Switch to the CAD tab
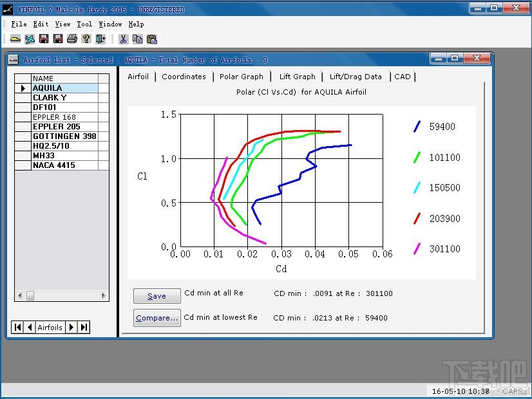 (403, 77)
